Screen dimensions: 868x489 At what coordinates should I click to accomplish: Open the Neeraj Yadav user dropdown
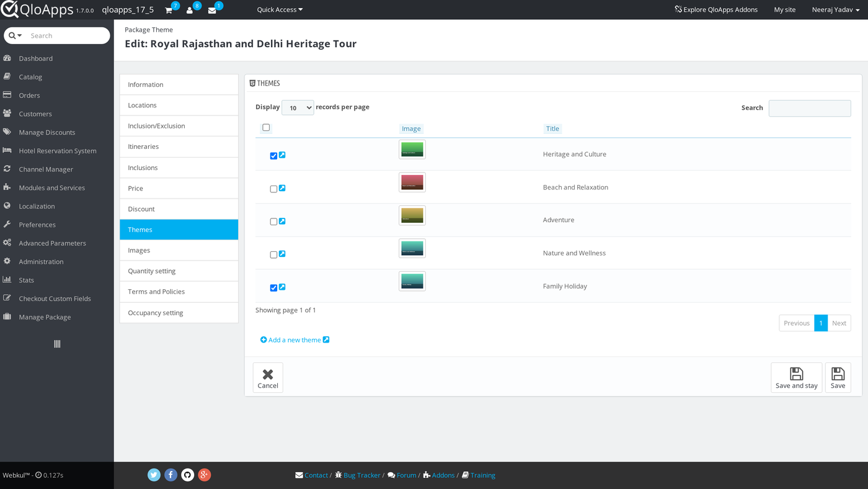[836, 10]
